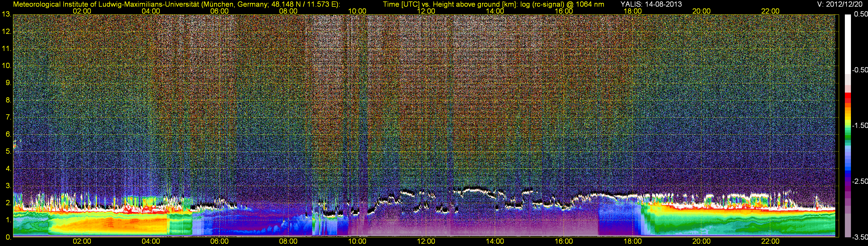Image resolution: width=868 pixels, height=246 pixels.
Task: Click the "5." height axis label
Action: point(8,152)
